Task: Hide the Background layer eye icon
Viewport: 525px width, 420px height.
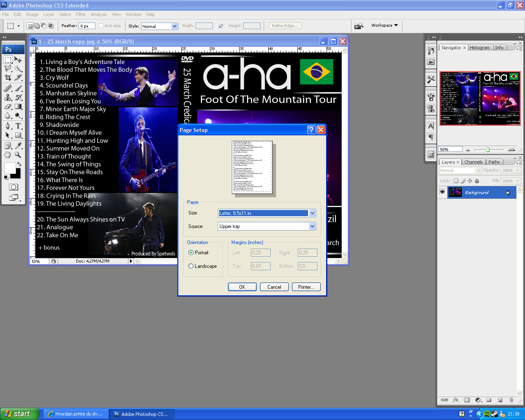Action: tap(442, 192)
